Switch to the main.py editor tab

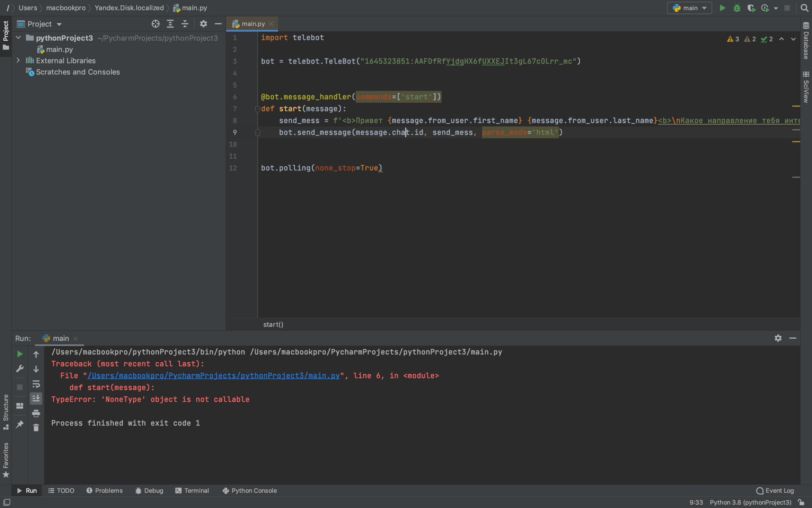[x=253, y=24]
